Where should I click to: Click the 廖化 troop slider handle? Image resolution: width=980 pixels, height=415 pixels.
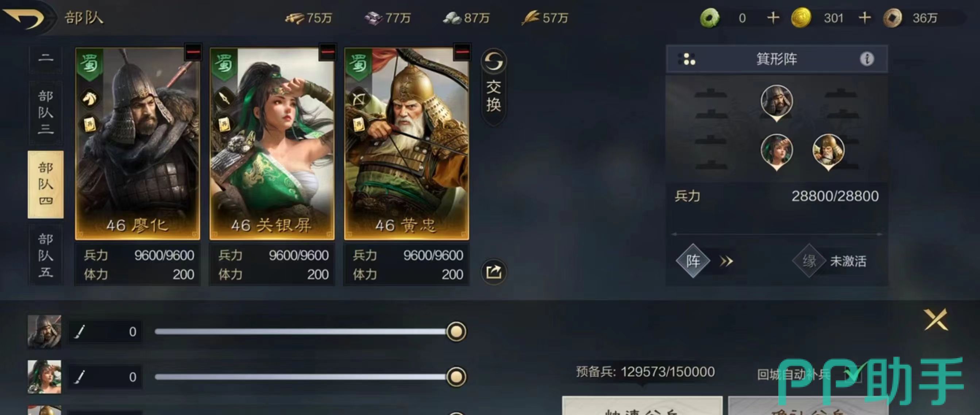(456, 331)
